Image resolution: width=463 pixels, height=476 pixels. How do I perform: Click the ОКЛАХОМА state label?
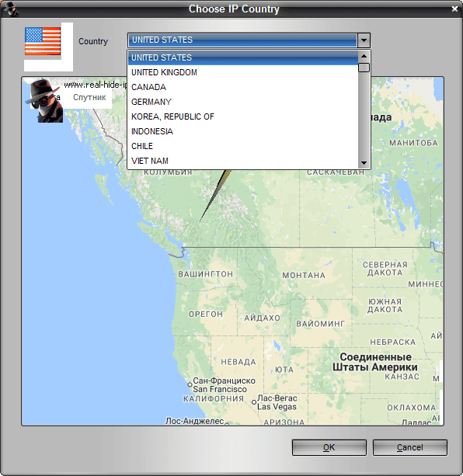click(x=412, y=408)
